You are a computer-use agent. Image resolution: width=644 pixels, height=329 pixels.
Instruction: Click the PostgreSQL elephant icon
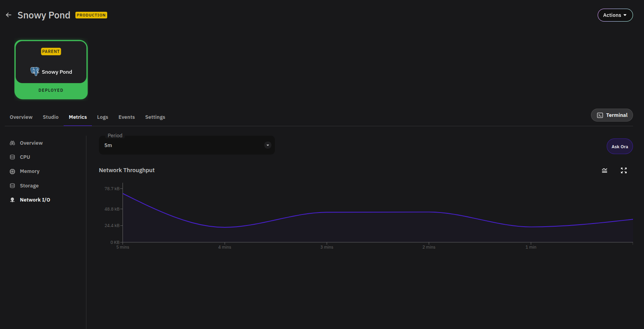[x=35, y=71]
